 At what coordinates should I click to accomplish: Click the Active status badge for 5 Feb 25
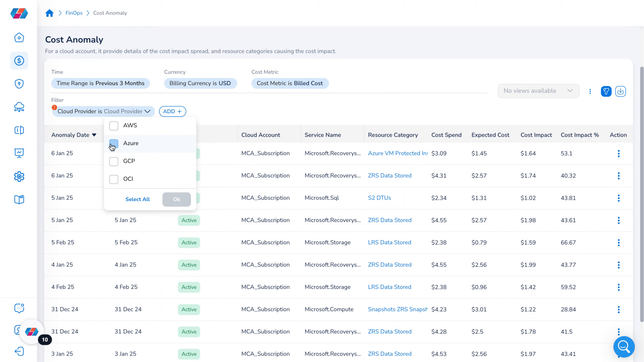(x=189, y=243)
